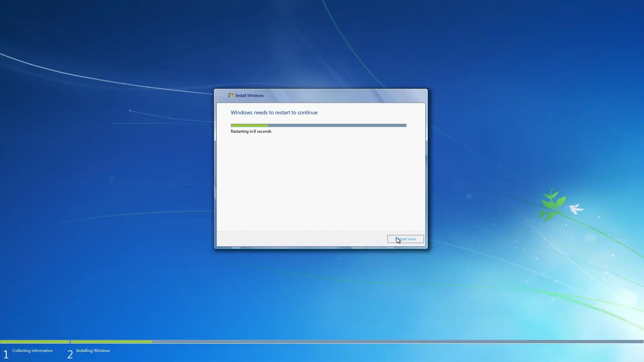This screenshot has width=644, height=362.
Task: Click 'Windows needs to restart to continue' heading
Action: pos(274,113)
